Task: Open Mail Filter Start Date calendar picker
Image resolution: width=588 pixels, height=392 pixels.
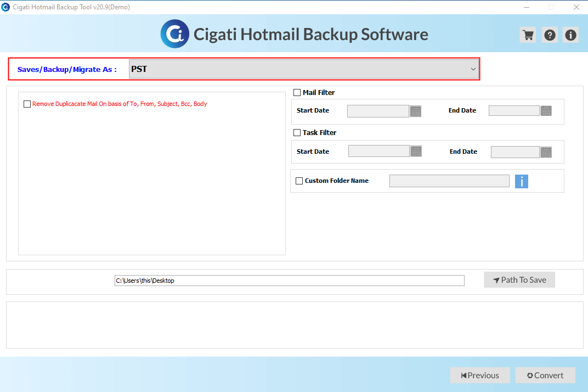Action: coord(416,111)
